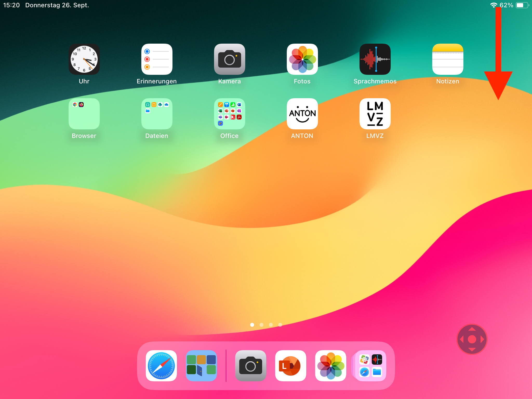This screenshot has height=399, width=532.
Task: Switch to the second home screen page dot
Action: pos(261,325)
